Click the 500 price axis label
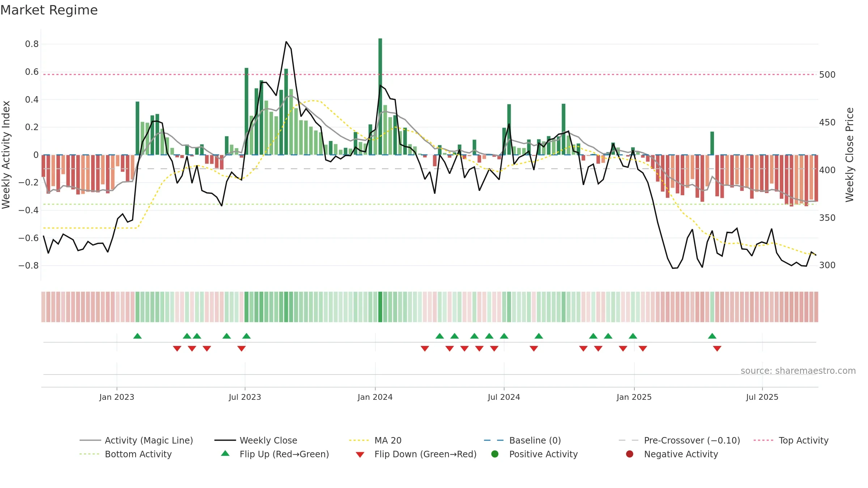The width and height of the screenshot is (868, 488). tap(827, 75)
